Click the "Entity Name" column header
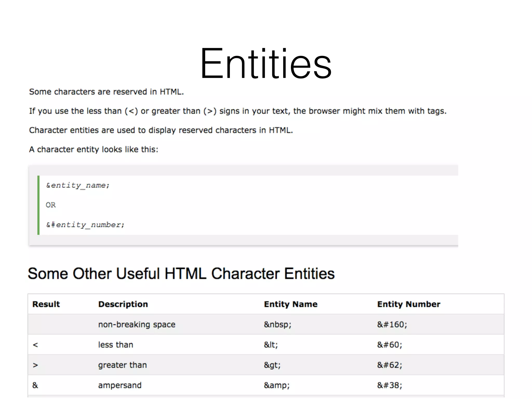This screenshot has height=399, width=532. click(x=291, y=304)
